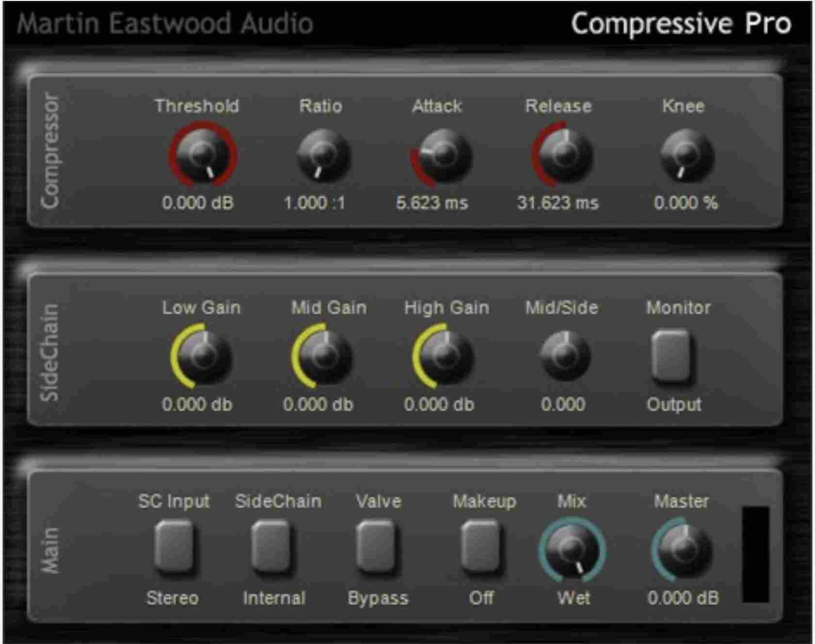This screenshot has height=644, width=815.
Task: Click the Mid Gain 0.000 db value
Action: [318, 405]
